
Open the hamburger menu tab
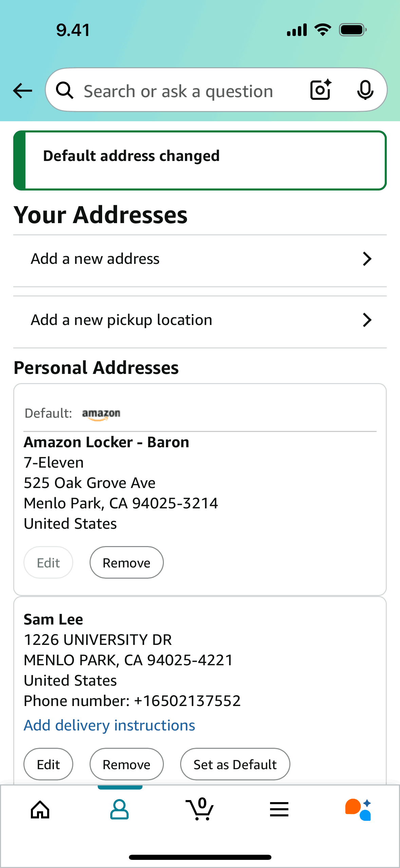point(279,810)
